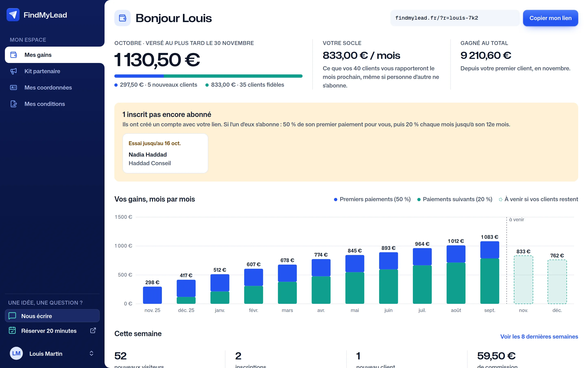Click the '1 130,50 €' October amount
Screen dimensions: 588x368
(x=157, y=60)
